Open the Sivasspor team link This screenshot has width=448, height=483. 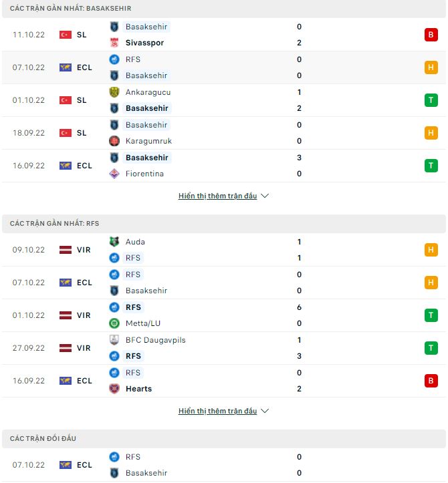[x=144, y=43]
